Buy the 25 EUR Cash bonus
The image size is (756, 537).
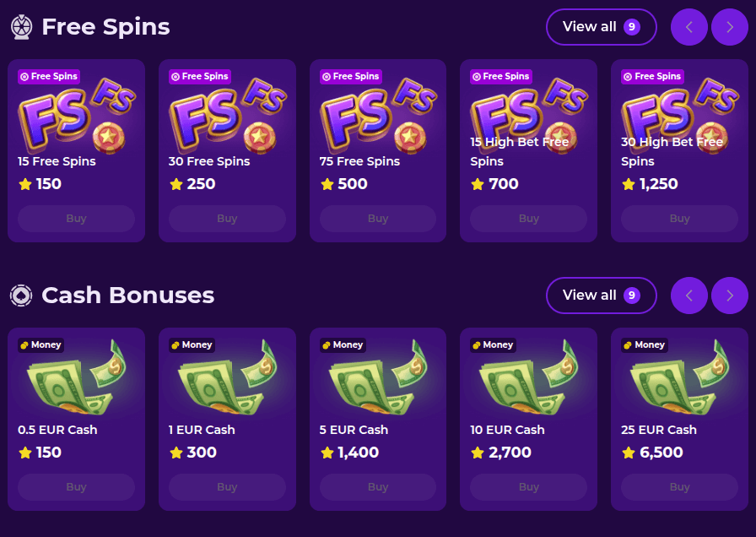[x=679, y=486]
